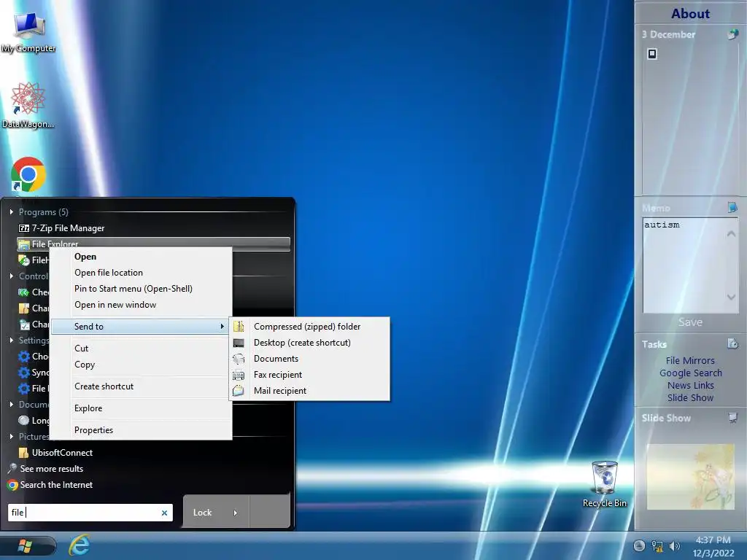Expand the Send to submenu arrow
This screenshot has width=747, height=560.
(x=222, y=326)
